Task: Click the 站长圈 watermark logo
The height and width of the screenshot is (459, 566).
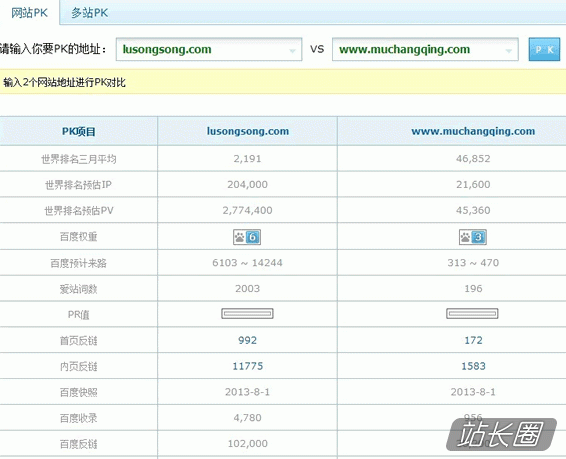Action: tap(501, 434)
